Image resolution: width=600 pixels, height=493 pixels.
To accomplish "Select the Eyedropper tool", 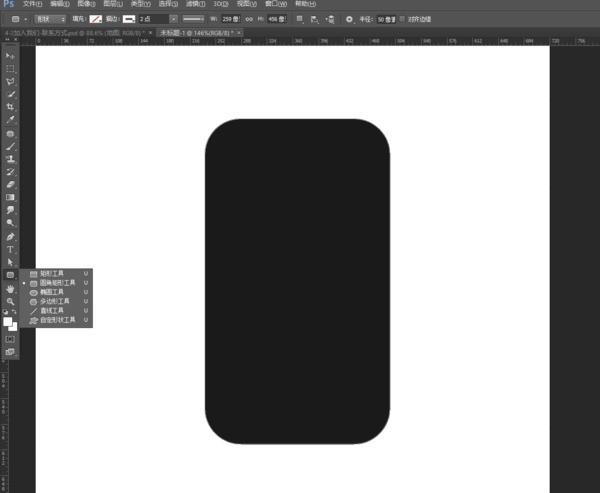I will click(11, 120).
